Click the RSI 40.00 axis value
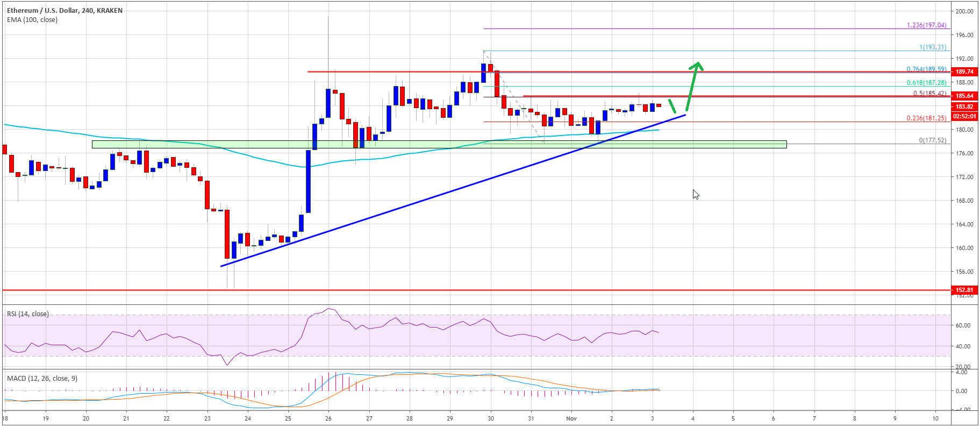The height and width of the screenshot is (427, 980). pos(963,346)
